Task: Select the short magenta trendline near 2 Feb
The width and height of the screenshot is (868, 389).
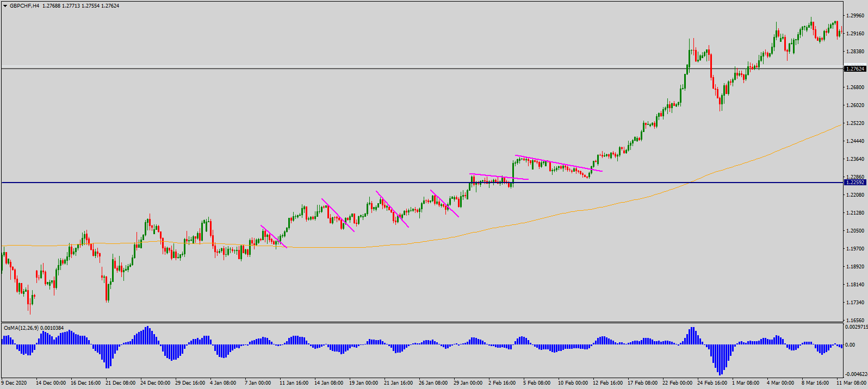Action: point(499,177)
